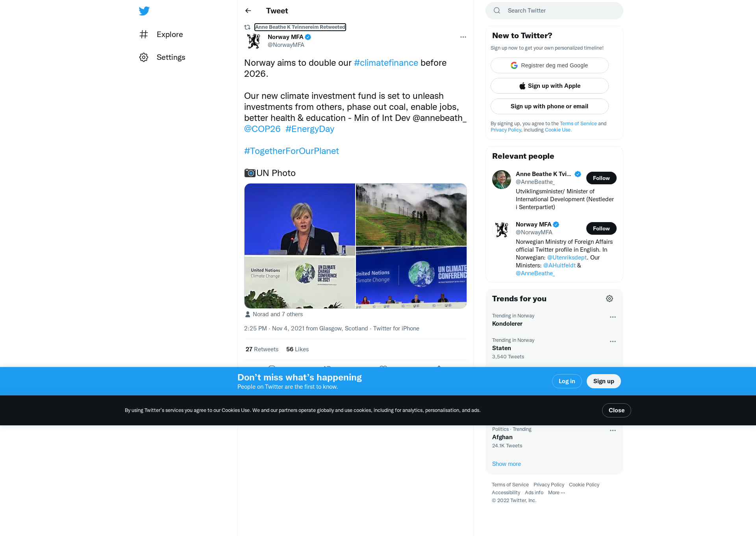This screenshot has height=536, width=756.
Task: Go back using the arrow icon
Action: (248, 11)
